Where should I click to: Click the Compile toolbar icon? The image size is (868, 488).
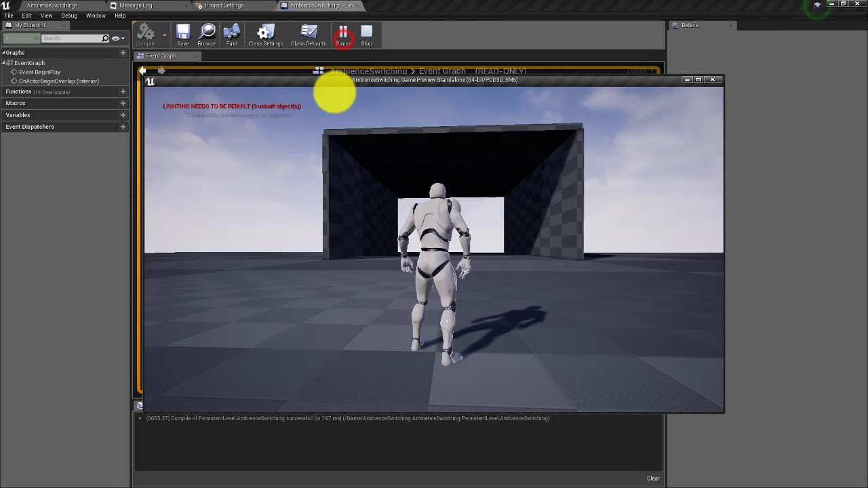pos(145,35)
